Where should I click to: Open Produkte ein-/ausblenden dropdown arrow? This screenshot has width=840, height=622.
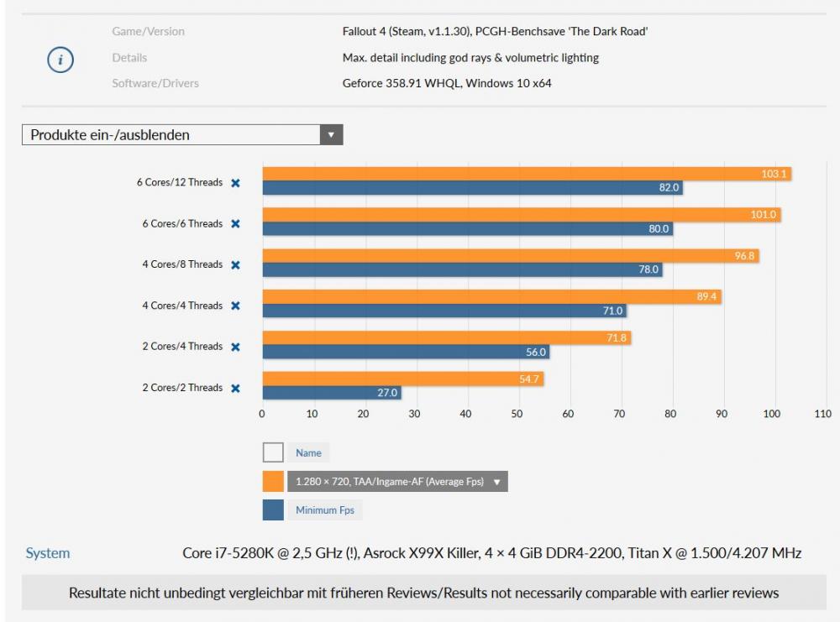tap(331, 135)
